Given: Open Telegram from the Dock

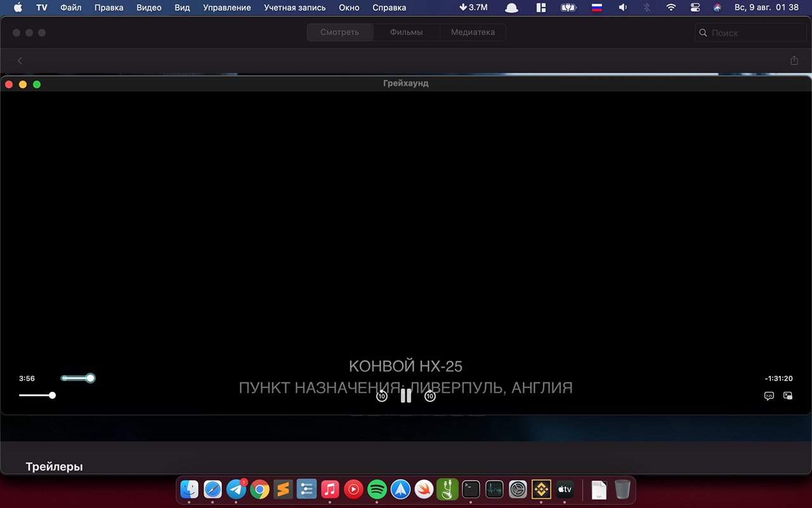Looking at the screenshot, I should coord(236,489).
